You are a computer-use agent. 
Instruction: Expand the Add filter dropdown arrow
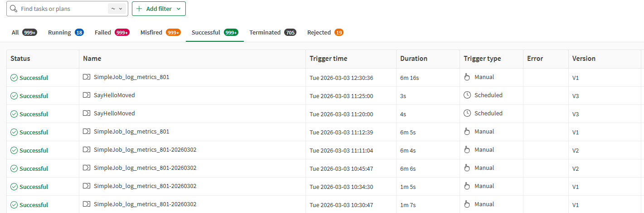(x=179, y=9)
